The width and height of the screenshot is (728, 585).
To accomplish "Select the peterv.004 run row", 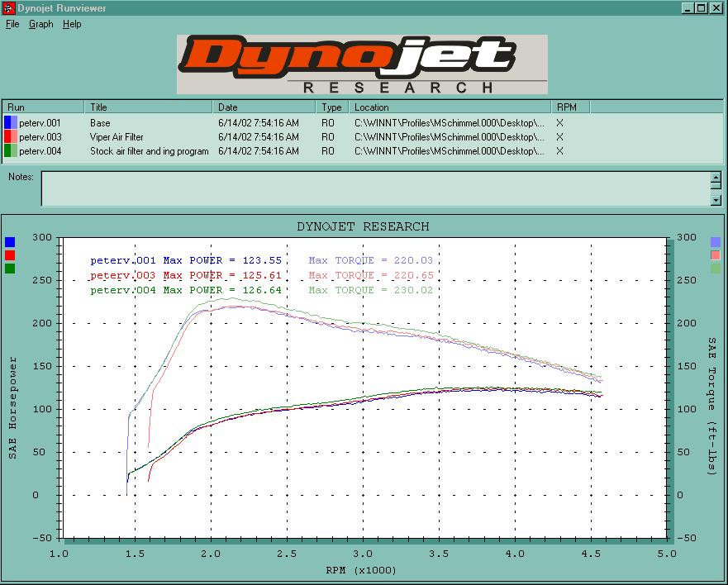I will coord(362,151).
